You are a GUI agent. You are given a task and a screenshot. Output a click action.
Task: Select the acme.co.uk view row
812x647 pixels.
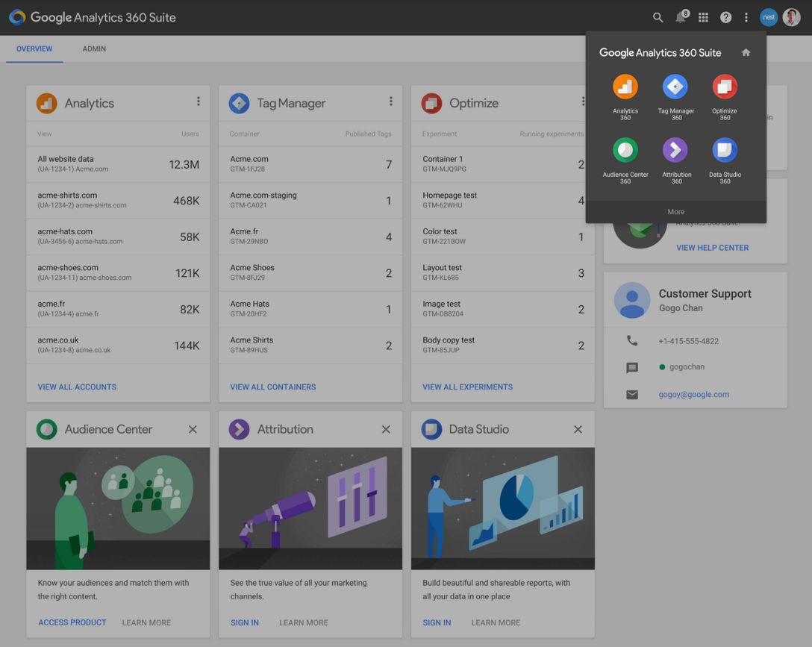coord(118,346)
